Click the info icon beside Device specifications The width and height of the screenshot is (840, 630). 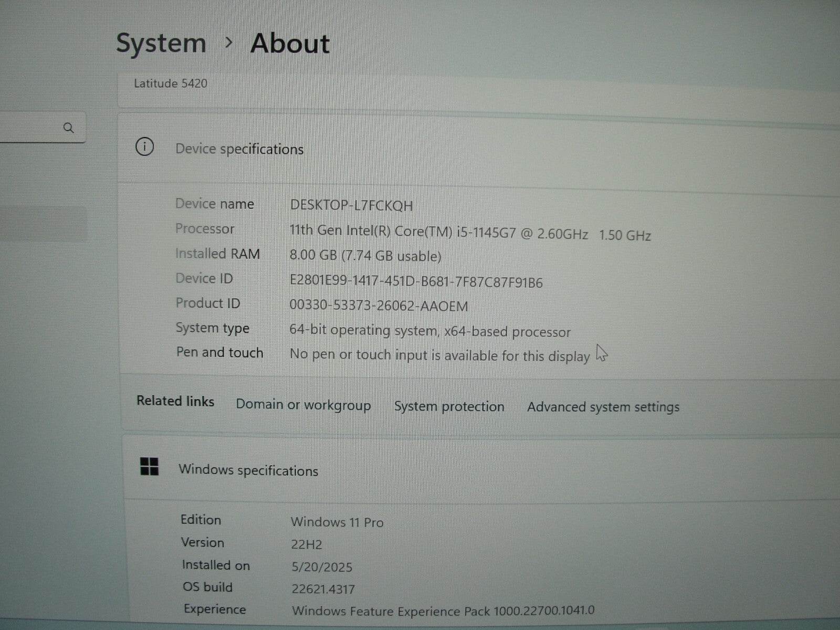pos(145,148)
